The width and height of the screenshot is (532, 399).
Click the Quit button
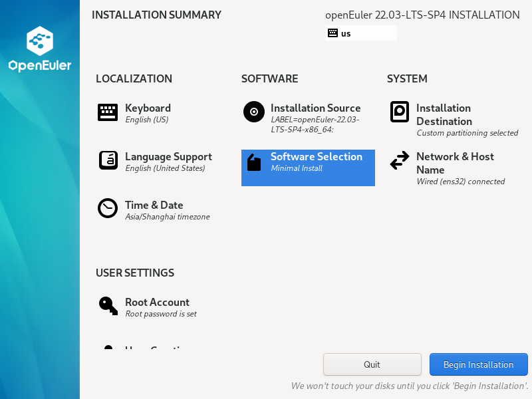coord(372,364)
